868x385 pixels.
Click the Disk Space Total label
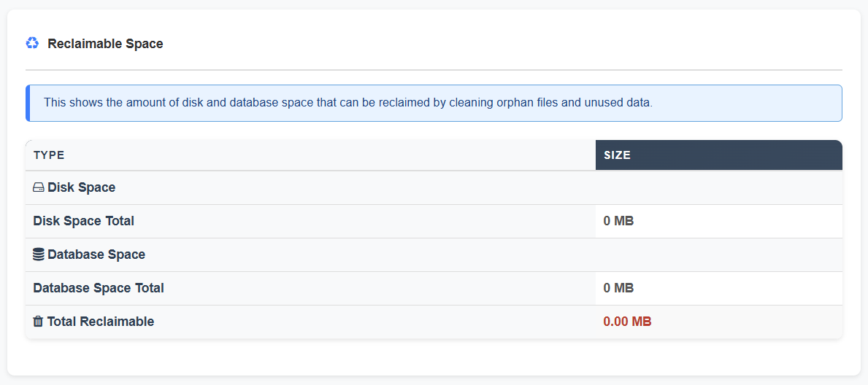(x=84, y=221)
